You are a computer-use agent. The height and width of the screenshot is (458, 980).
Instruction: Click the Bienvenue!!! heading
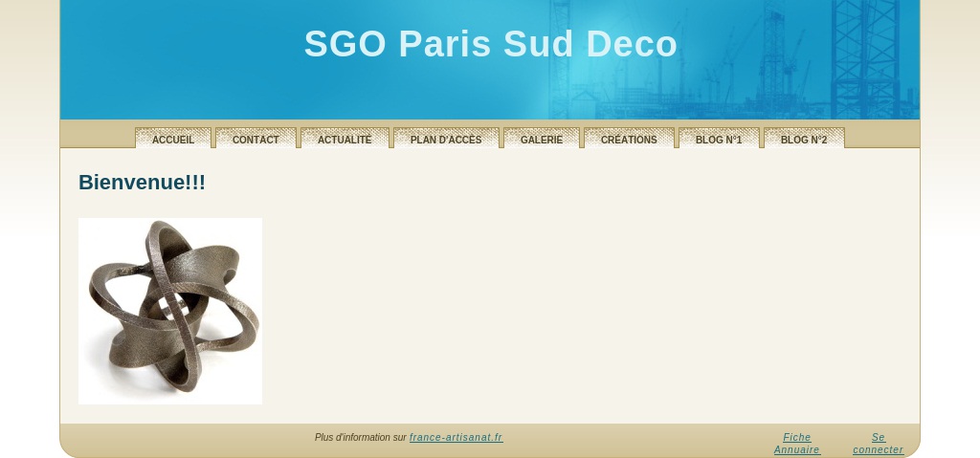point(142,183)
